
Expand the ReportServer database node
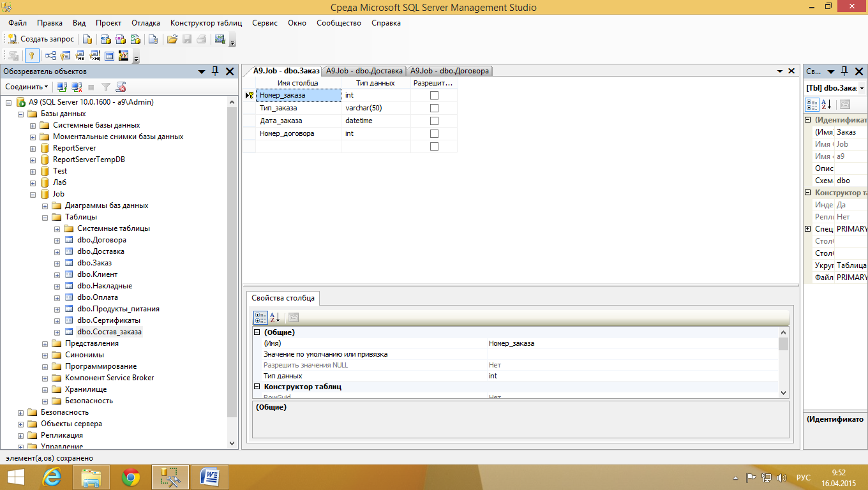pyautogui.click(x=33, y=148)
